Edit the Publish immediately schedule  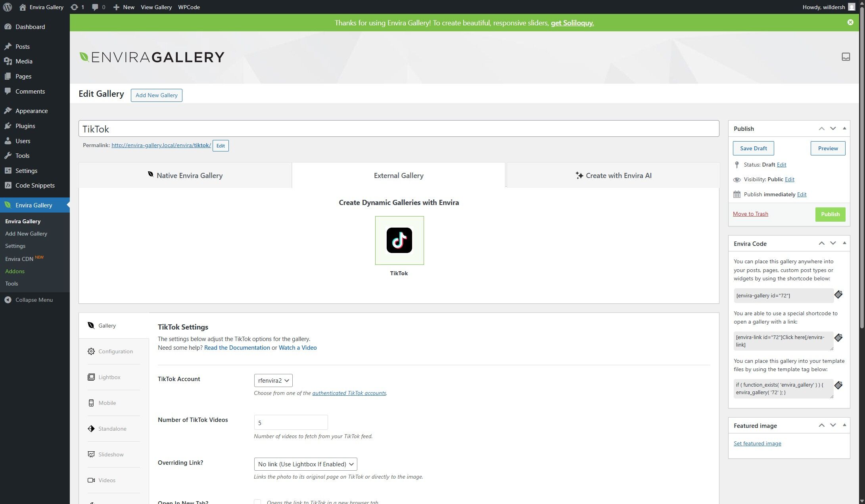point(802,194)
